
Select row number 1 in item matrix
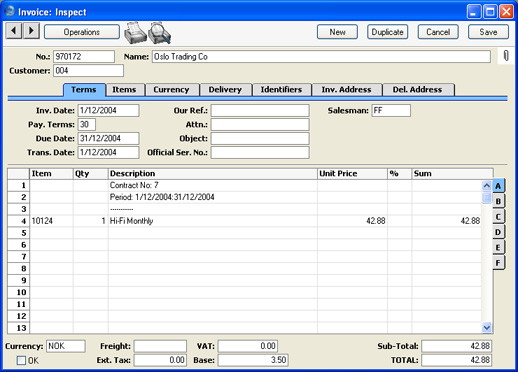click(19, 185)
